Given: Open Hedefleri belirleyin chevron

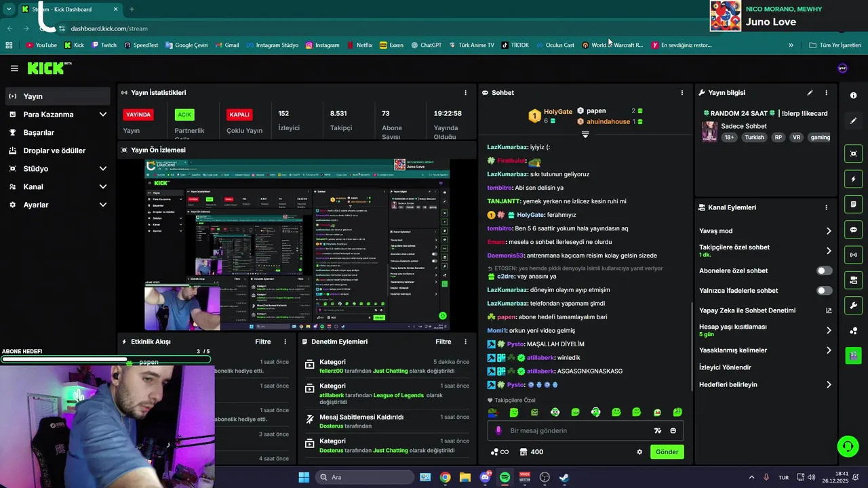Looking at the screenshot, I should click(829, 385).
